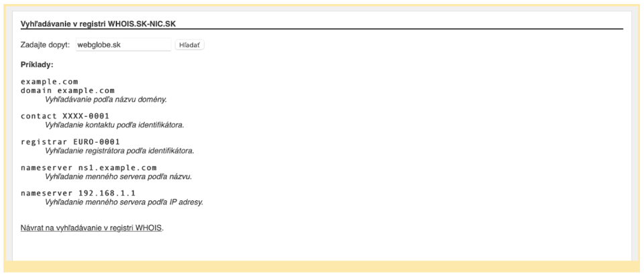This screenshot has height=276, width=644.
Task: Click the description Vyhľadávanie podľa názvu domény
Action: (x=106, y=99)
